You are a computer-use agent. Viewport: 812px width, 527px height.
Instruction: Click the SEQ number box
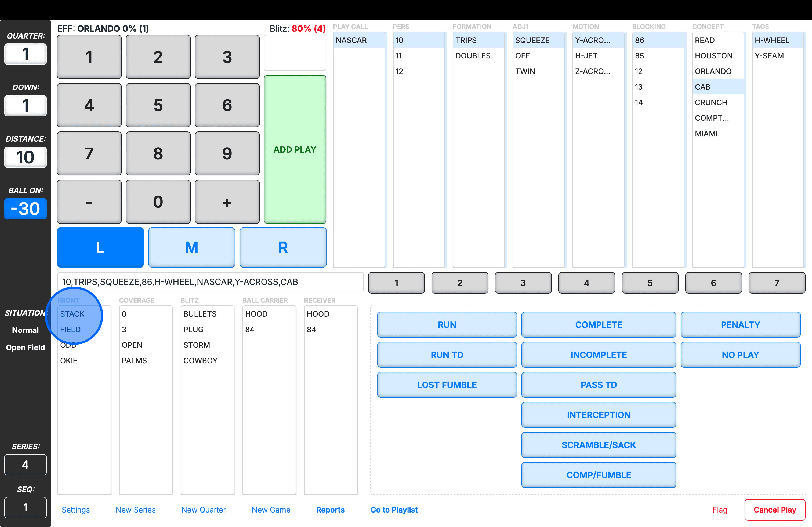click(x=25, y=508)
